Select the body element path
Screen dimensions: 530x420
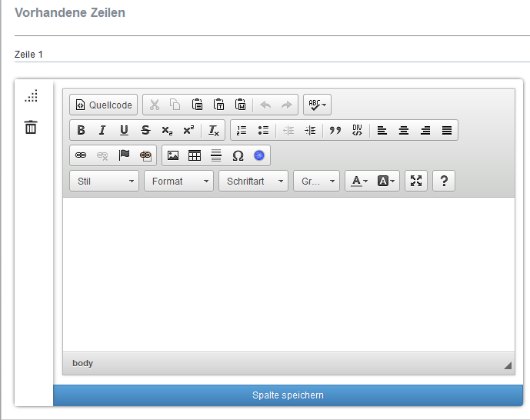82,363
